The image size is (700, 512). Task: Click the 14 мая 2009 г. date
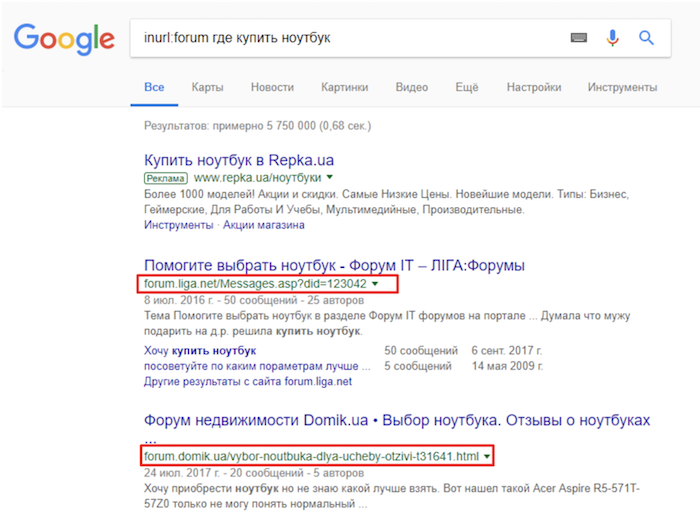point(508,366)
